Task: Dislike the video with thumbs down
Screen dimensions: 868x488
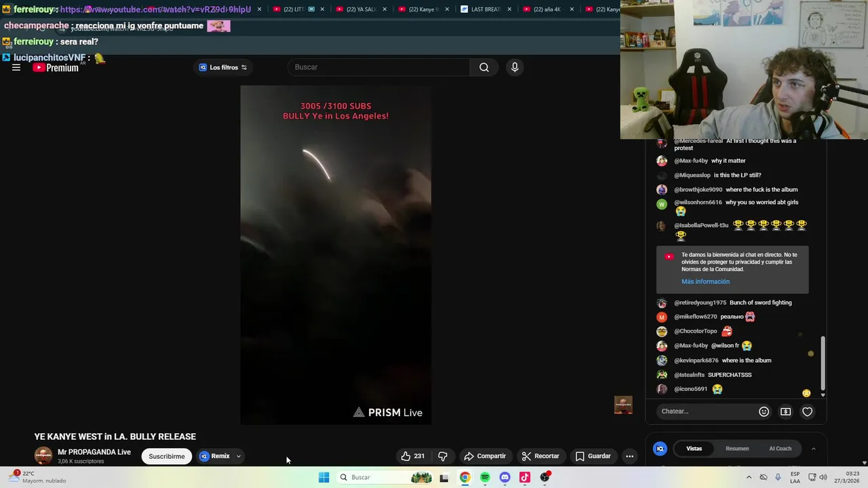Action: pos(443,456)
